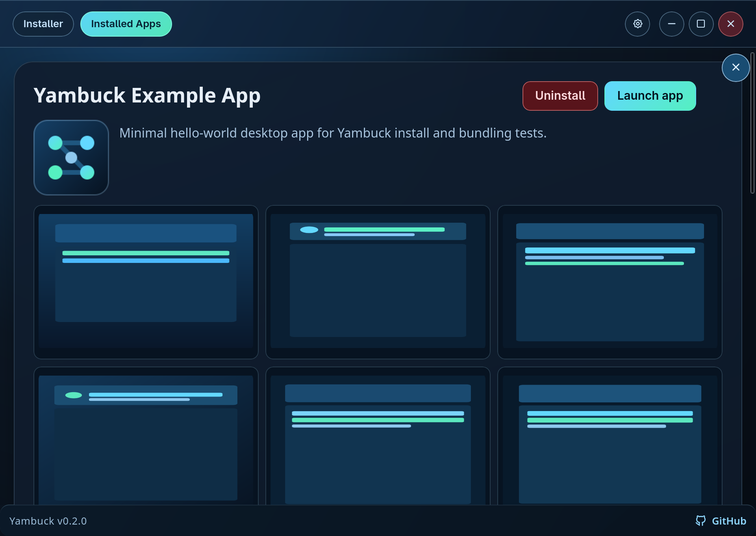Select the Installed Apps tab
This screenshot has width=756, height=536.
126,24
